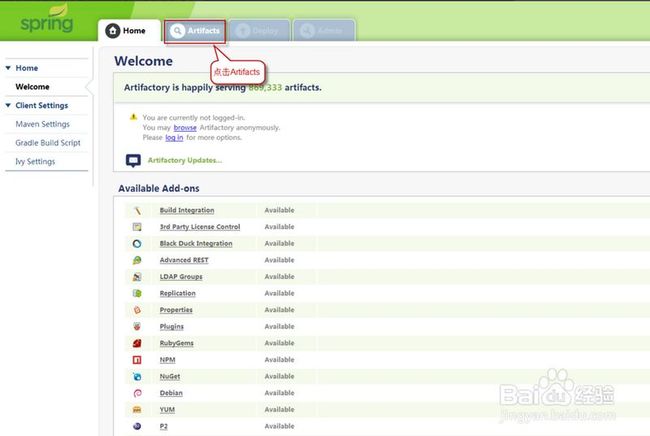Click the Deploy tab arrow icon
The image size is (650, 436).
point(243,31)
